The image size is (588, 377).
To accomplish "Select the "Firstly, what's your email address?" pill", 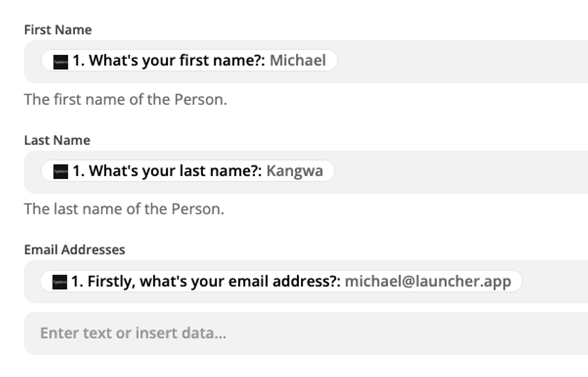I will (x=281, y=281).
